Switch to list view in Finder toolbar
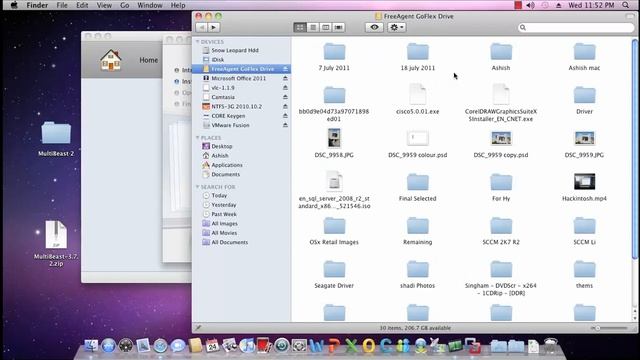 point(313,27)
